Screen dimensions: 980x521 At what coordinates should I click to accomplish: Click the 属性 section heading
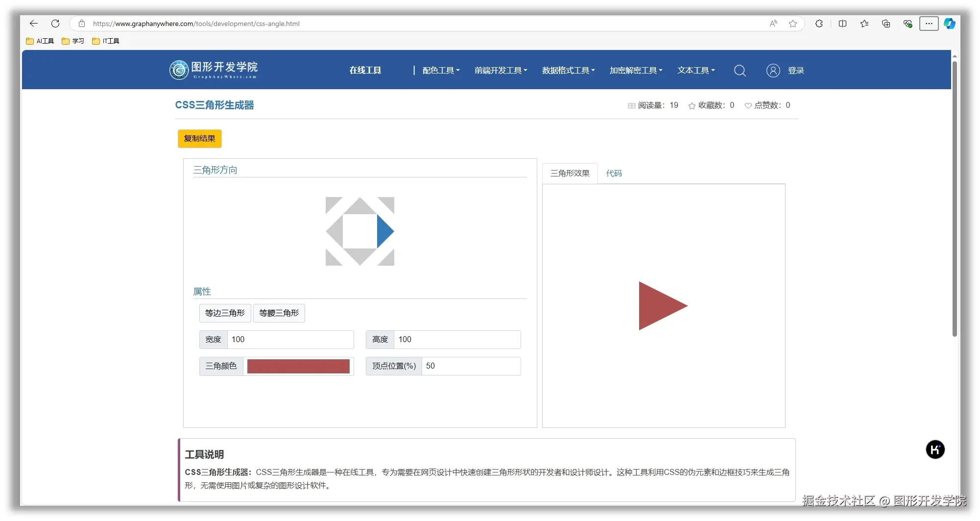tap(202, 292)
